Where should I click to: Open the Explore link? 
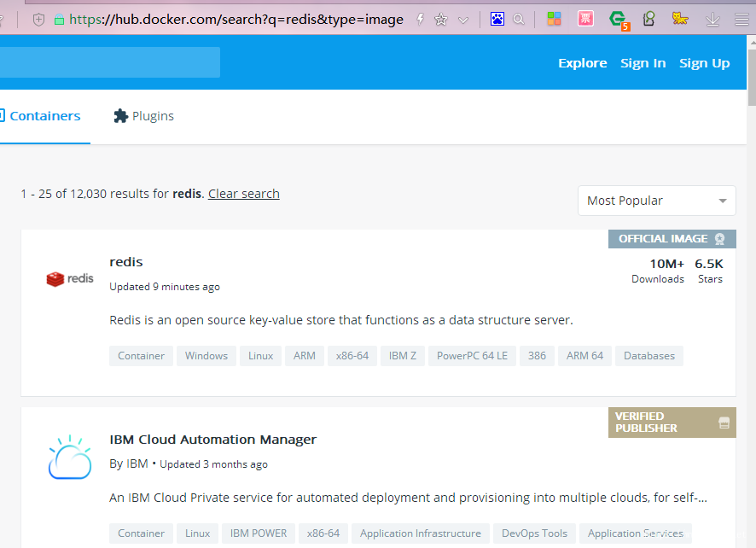pos(583,63)
